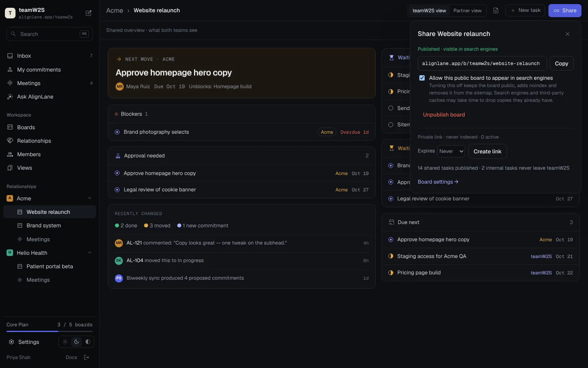This screenshot has width=588, height=368.
Task: Click the log out icon near Docs
Action: pyautogui.click(x=87, y=357)
